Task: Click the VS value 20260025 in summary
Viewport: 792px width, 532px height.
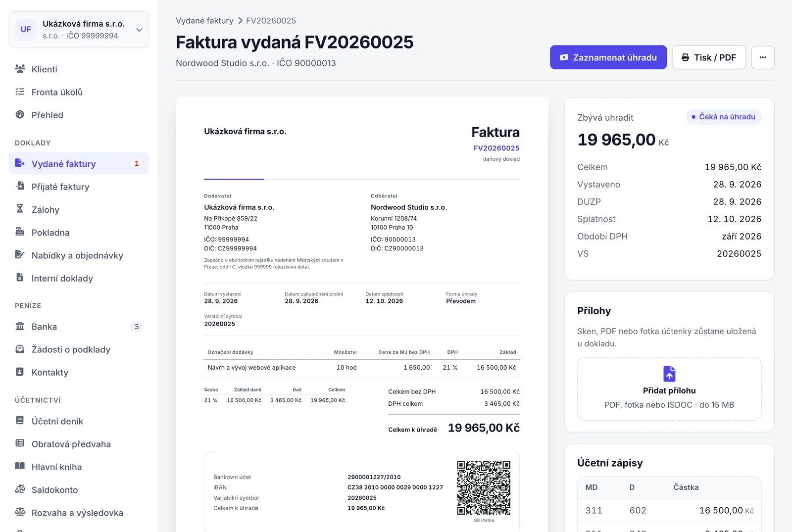Action: pos(739,254)
